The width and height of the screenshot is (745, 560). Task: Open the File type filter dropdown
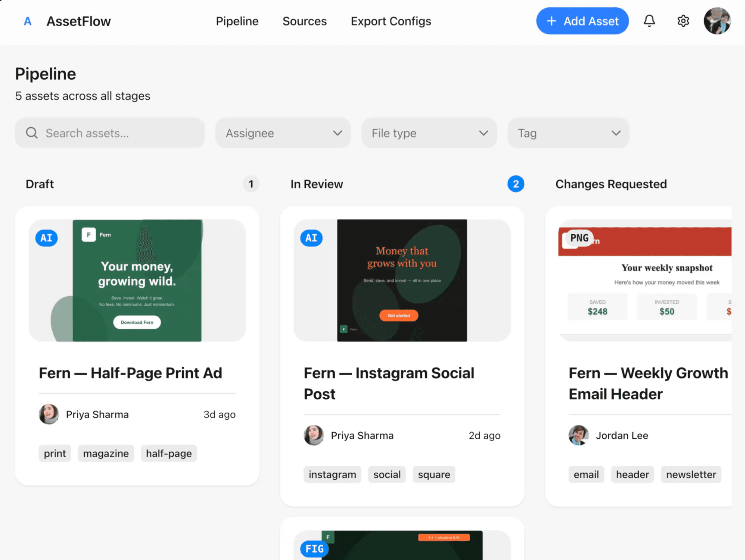pyautogui.click(x=429, y=133)
